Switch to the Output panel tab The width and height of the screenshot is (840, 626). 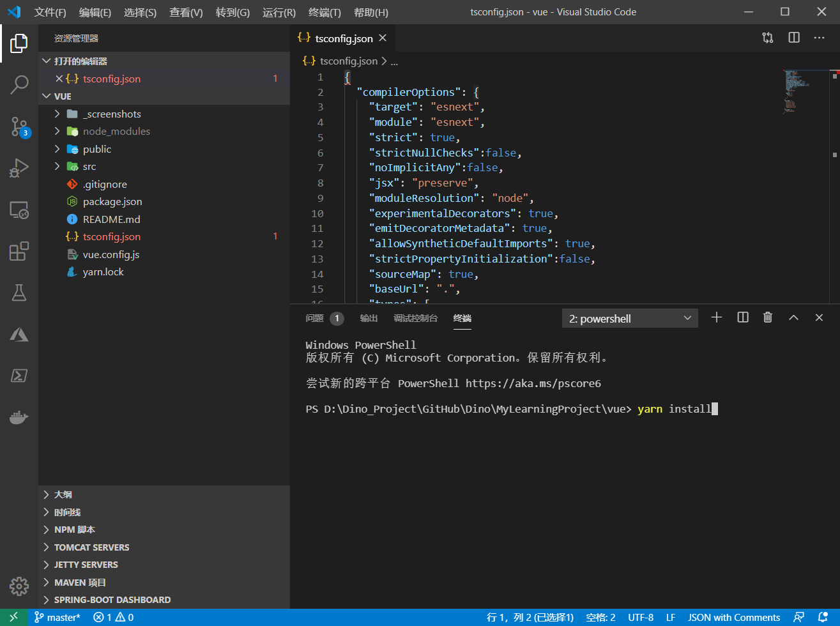tap(369, 318)
